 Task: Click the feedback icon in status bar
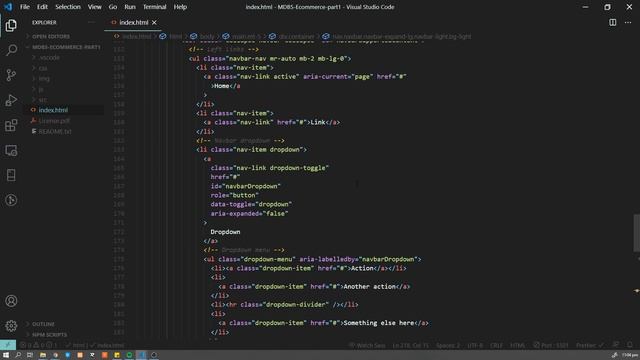(x=616, y=345)
